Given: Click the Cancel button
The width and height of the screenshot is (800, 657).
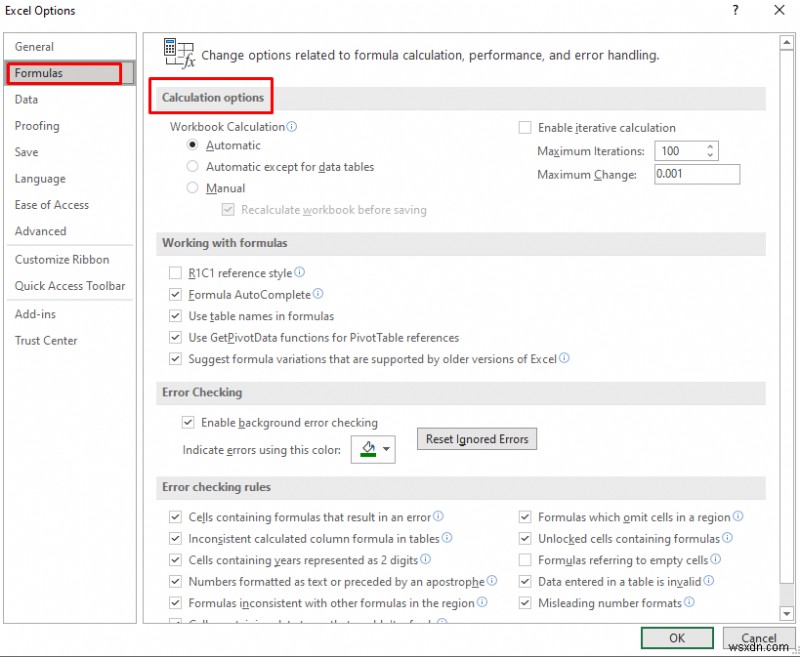Looking at the screenshot, I should pyautogui.click(x=758, y=638).
